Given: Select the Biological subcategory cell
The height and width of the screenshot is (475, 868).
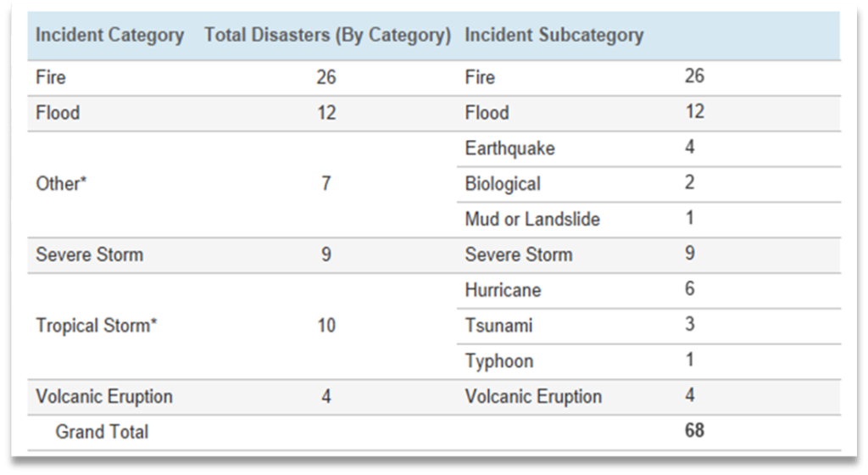Looking at the screenshot, I should (502, 184).
